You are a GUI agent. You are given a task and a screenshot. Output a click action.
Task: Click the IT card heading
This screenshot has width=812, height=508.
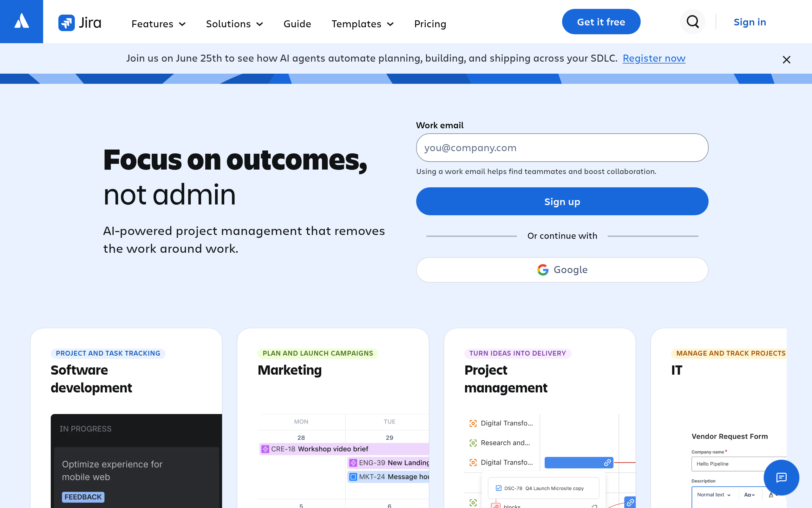pyautogui.click(x=677, y=370)
